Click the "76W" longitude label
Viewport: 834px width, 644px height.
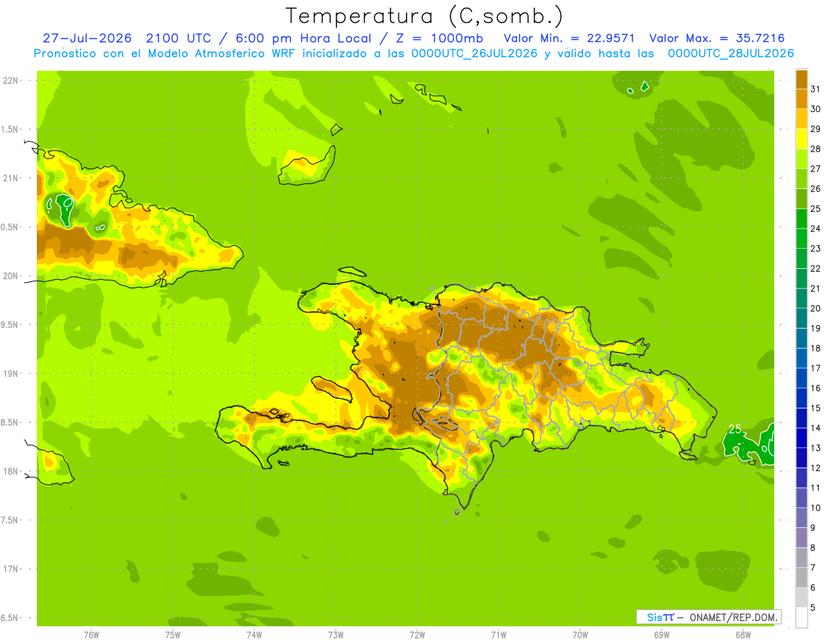(x=91, y=634)
